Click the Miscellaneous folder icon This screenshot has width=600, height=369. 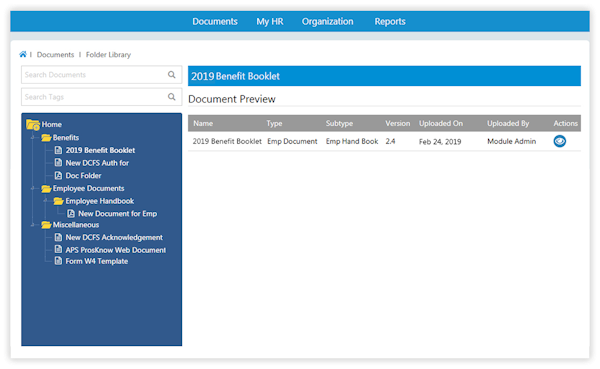tap(46, 225)
